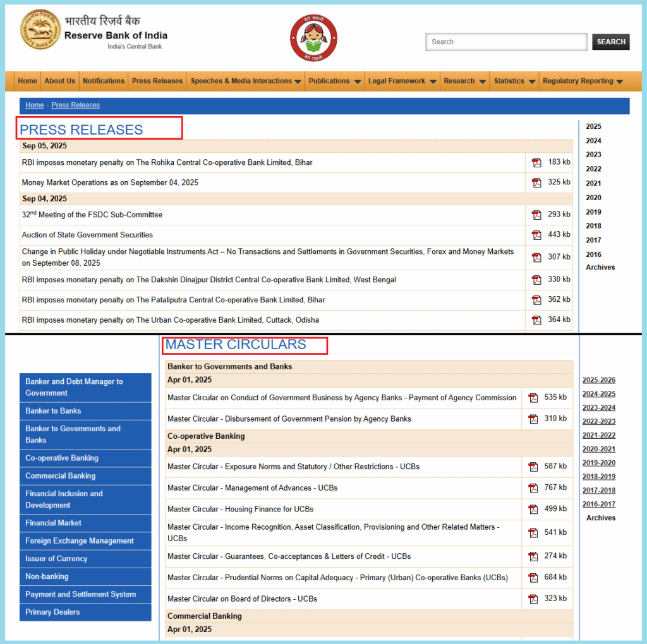Click Press Releases breadcrumb link
Image resolution: width=647 pixels, height=644 pixels.
click(76, 105)
